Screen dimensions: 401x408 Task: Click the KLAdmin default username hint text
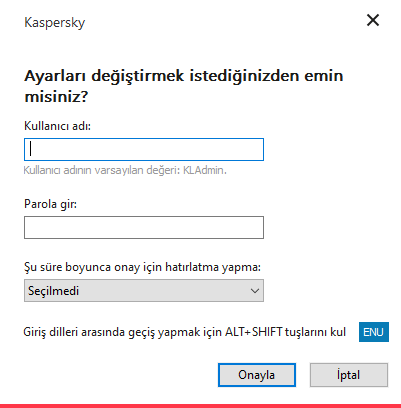tap(125, 170)
